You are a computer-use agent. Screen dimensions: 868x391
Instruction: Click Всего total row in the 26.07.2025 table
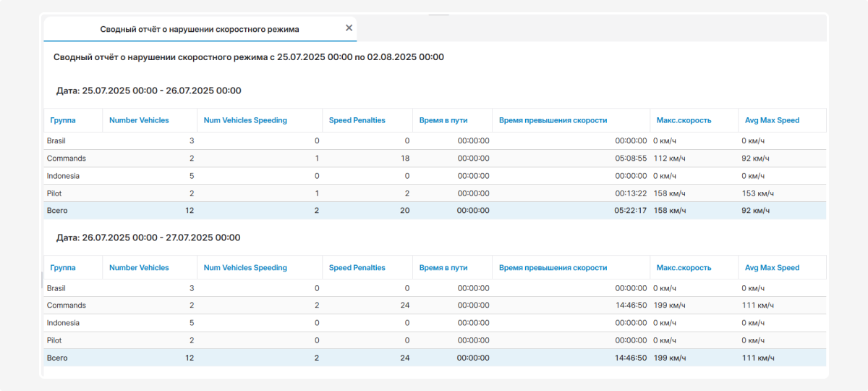tap(57, 358)
